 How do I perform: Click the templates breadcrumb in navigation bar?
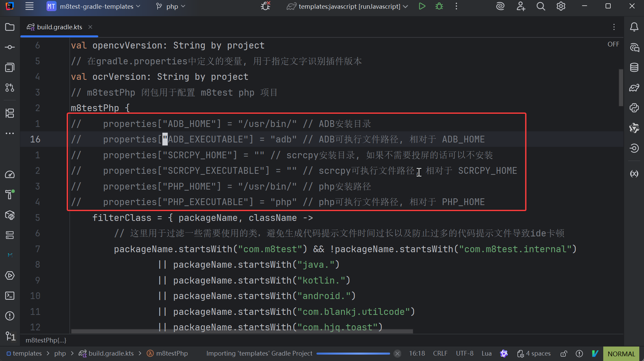pyautogui.click(x=27, y=354)
